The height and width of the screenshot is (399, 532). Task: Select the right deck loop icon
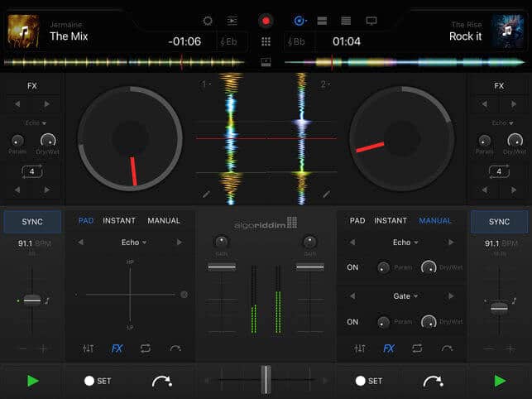point(416,349)
